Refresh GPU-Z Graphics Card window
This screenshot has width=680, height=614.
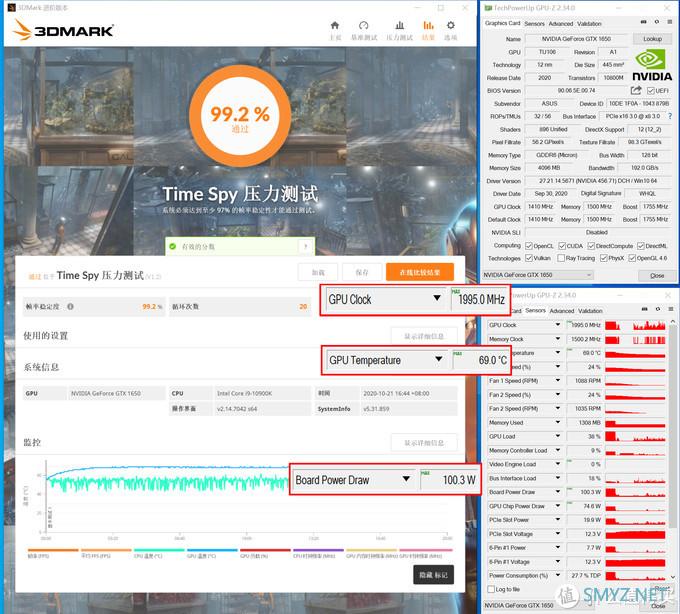coord(657,22)
